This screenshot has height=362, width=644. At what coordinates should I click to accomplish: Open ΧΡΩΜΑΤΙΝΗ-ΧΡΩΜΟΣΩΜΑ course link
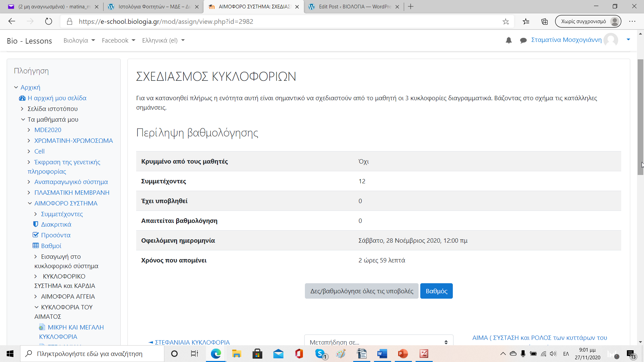pyautogui.click(x=73, y=141)
